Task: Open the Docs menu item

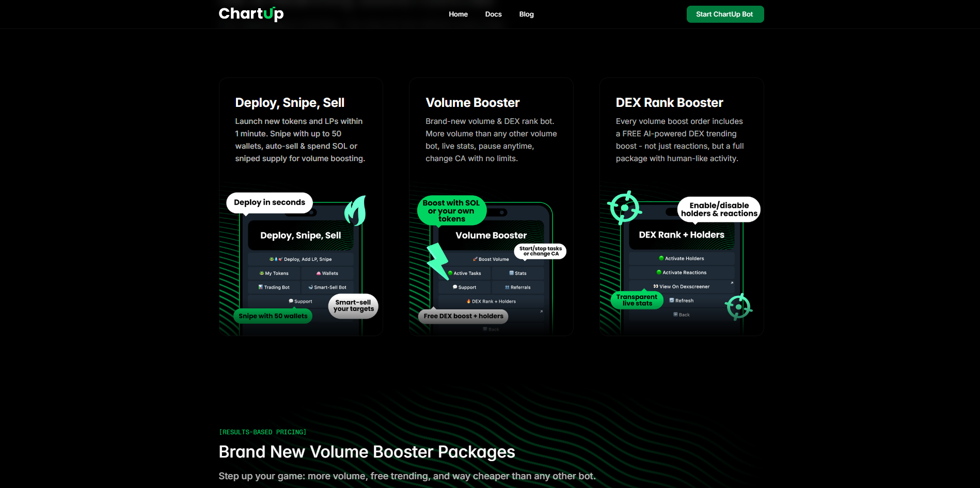Action: coord(493,14)
